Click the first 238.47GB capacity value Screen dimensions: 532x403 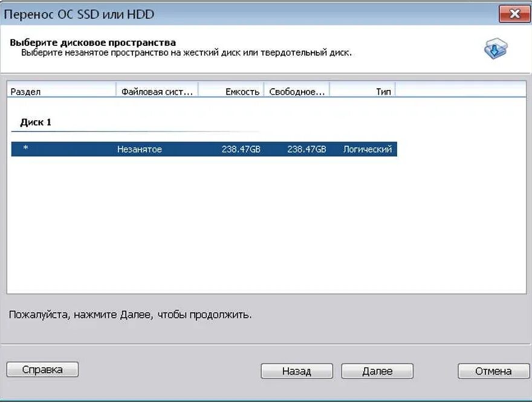(241, 149)
